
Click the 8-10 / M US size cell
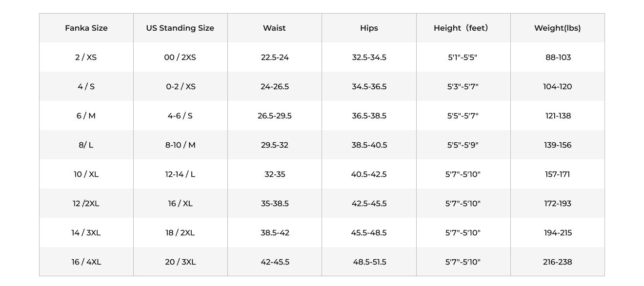point(180,145)
